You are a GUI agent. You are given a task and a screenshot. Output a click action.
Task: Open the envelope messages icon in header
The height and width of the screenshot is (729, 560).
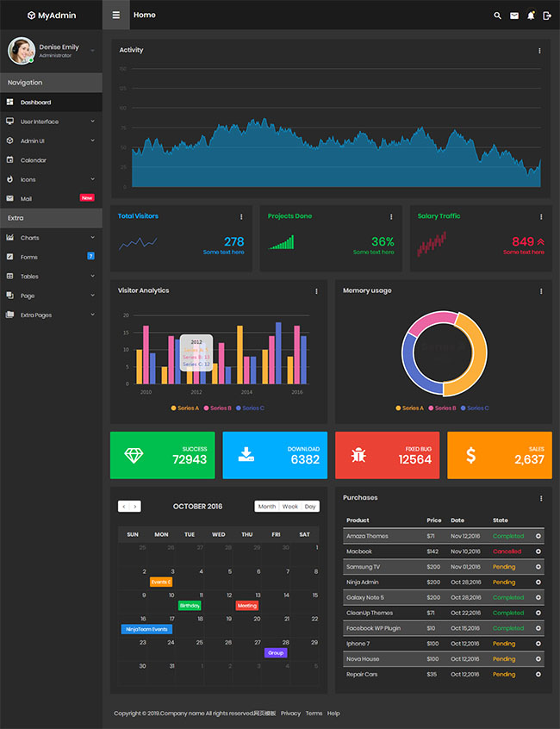click(x=514, y=16)
